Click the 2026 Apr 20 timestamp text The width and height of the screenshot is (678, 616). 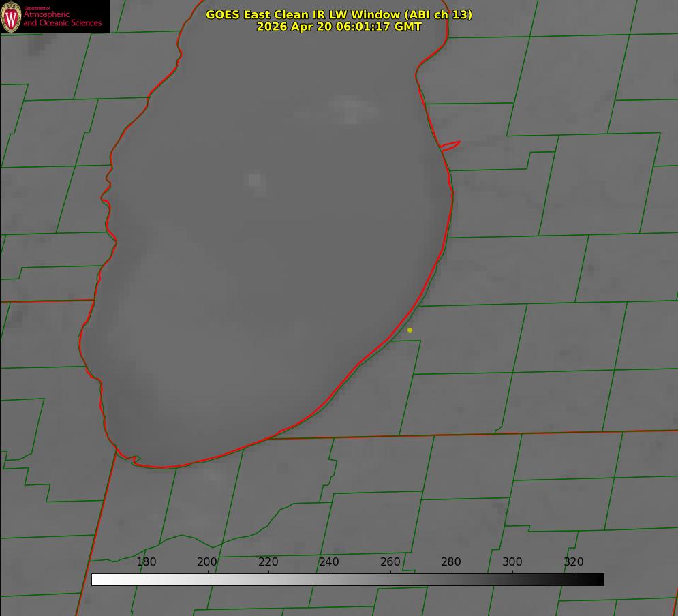click(339, 27)
